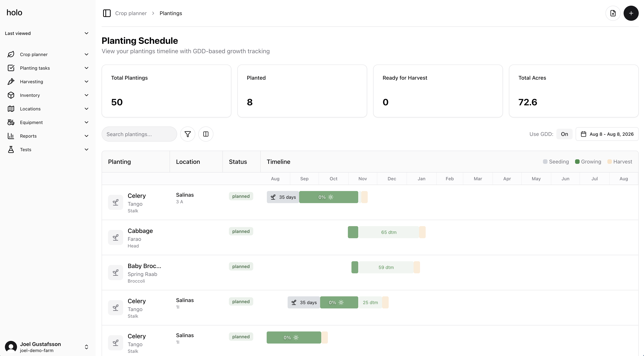The width and height of the screenshot is (644, 356).
Task: Open the columns layout icon button
Action: click(x=206, y=134)
